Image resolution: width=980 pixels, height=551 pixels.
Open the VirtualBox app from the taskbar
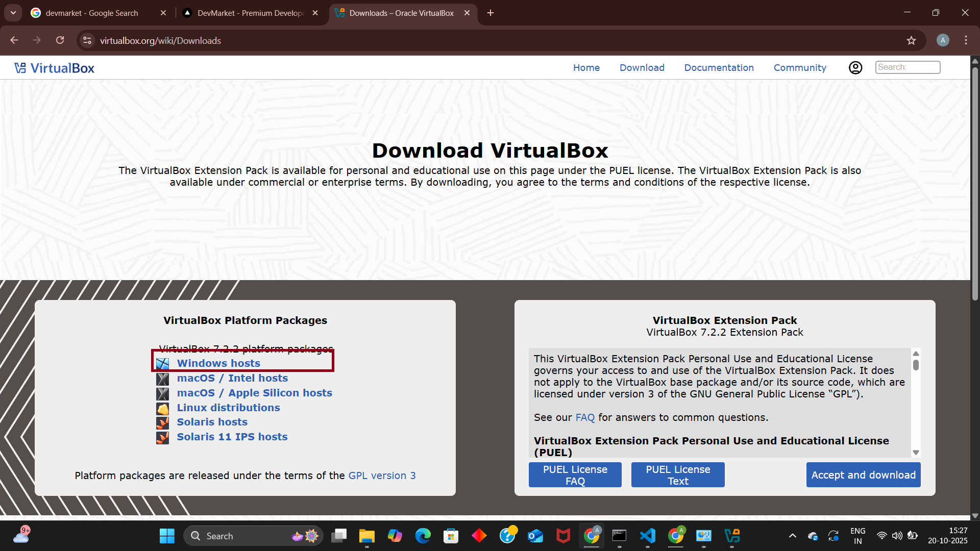click(732, 536)
